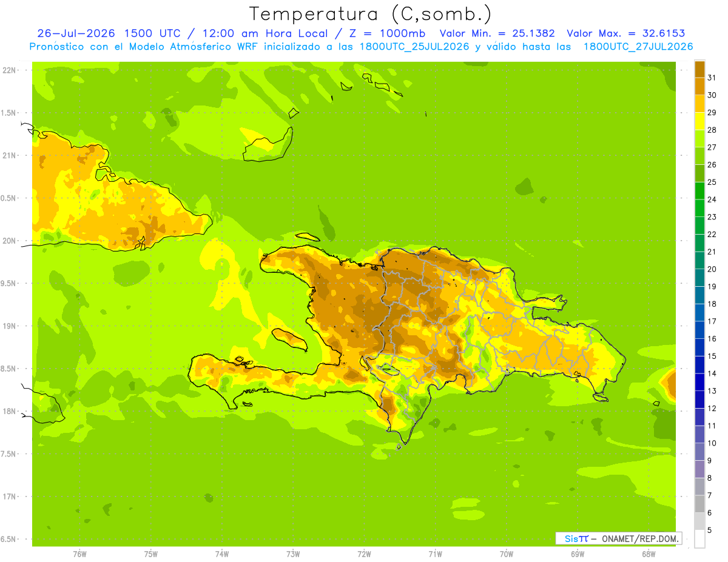Click the legend value "5"
This screenshot has height=562, width=728.
(x=710, y=530)
